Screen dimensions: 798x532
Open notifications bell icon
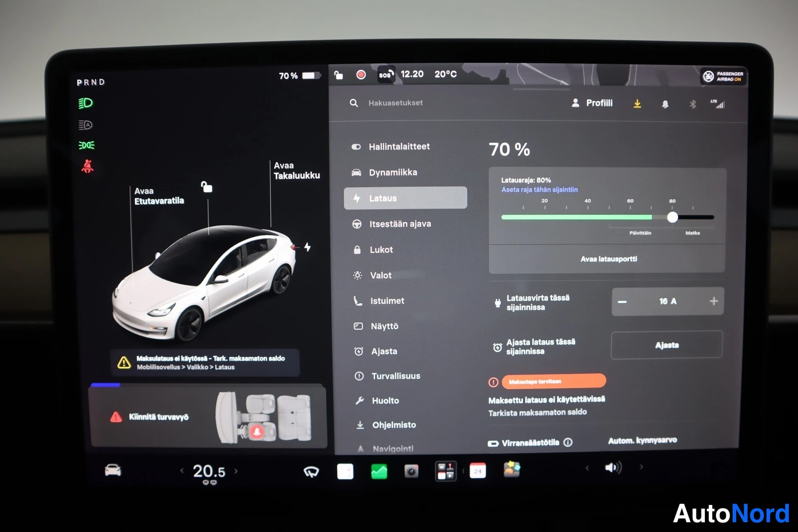665,104
